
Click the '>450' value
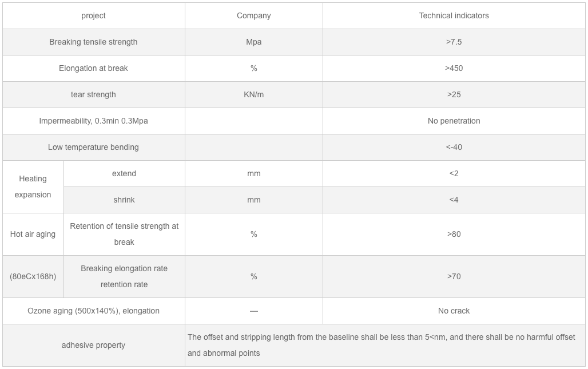tap(454, 68)
